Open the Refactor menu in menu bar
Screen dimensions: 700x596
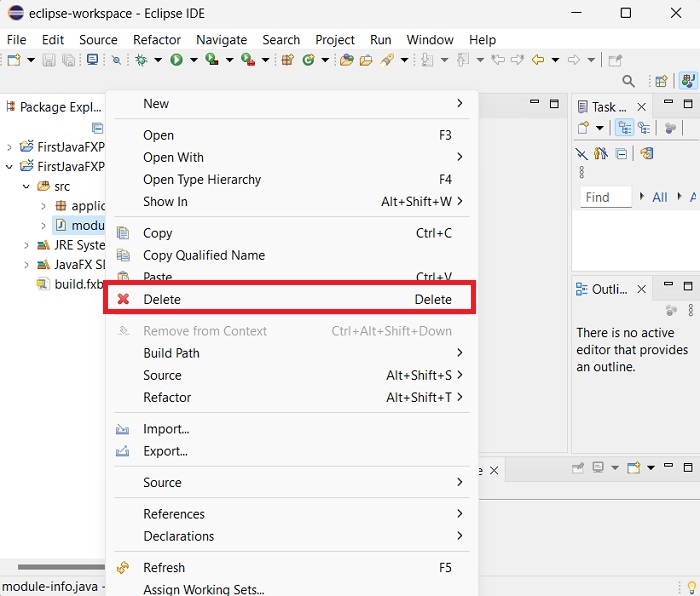tap(157, 40)
